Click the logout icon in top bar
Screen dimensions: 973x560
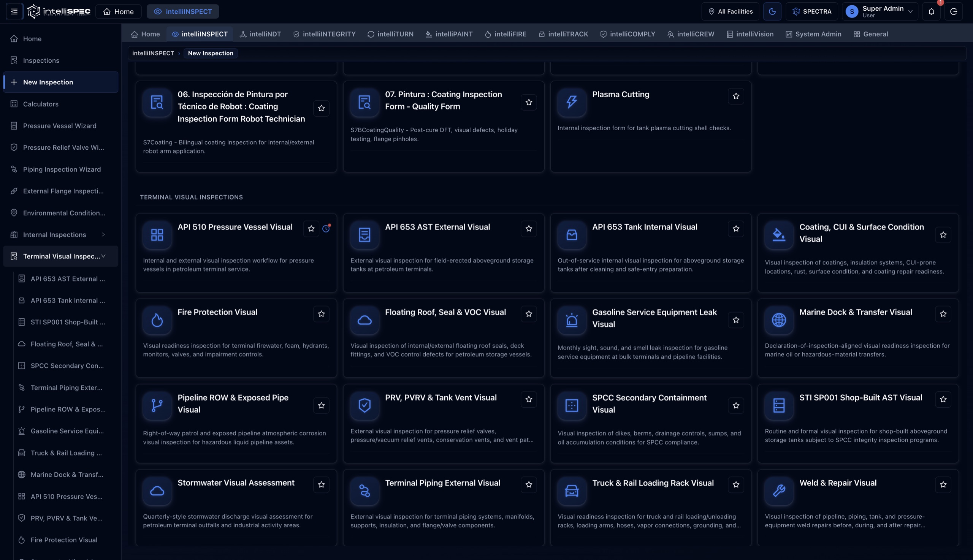pos(953,11)
